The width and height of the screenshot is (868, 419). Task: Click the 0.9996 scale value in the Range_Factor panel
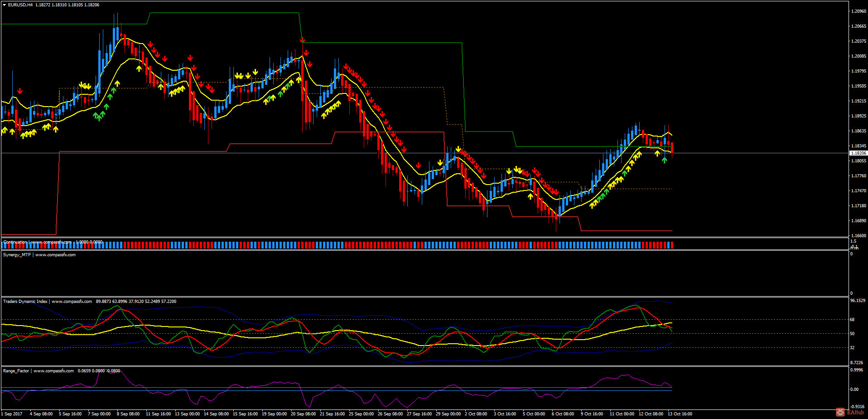pos(857,370)
